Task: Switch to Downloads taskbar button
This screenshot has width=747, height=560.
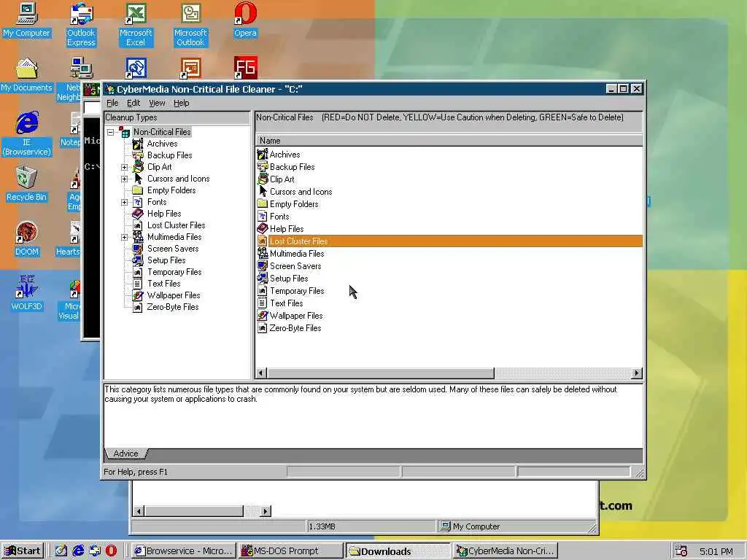Action: point(398,551)
